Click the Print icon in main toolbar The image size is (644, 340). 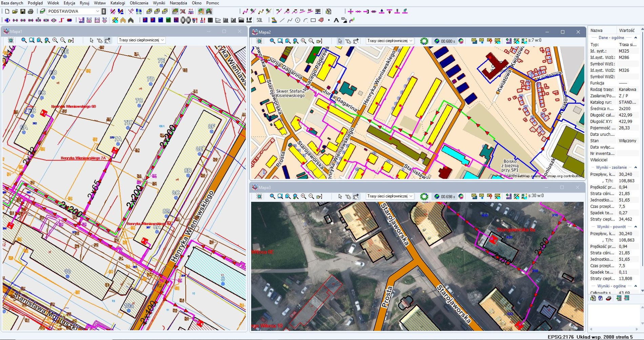tap(31, 12)
